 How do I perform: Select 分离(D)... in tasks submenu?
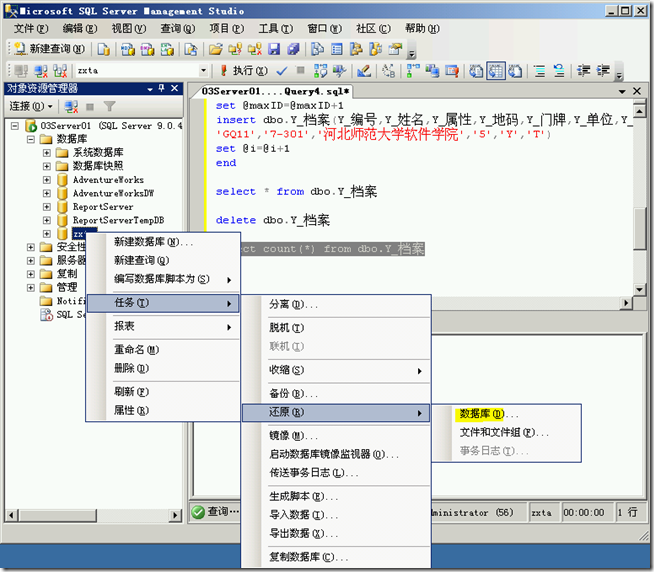336,305
